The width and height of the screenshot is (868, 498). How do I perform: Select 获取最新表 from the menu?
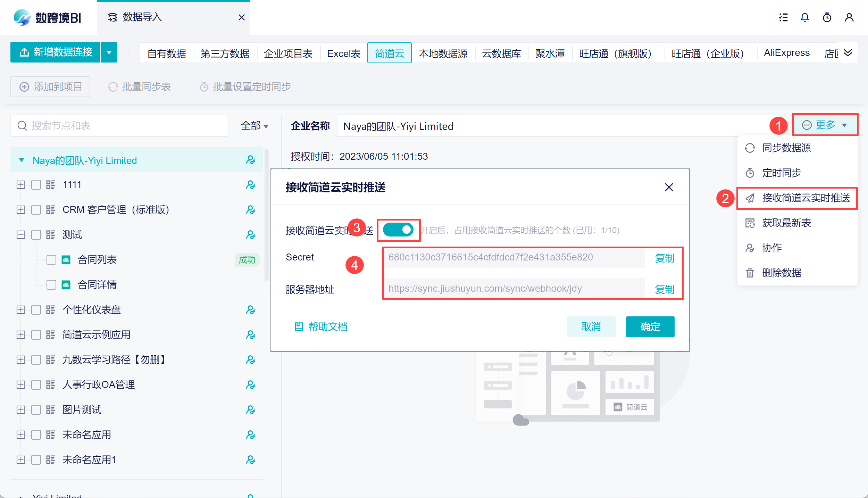(786, 223)
